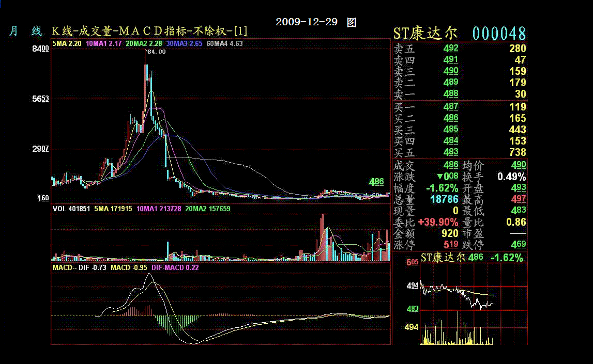Select the 开盘 open price 493
The width and height of the screenshot is (593, 364).
point(519,187)
